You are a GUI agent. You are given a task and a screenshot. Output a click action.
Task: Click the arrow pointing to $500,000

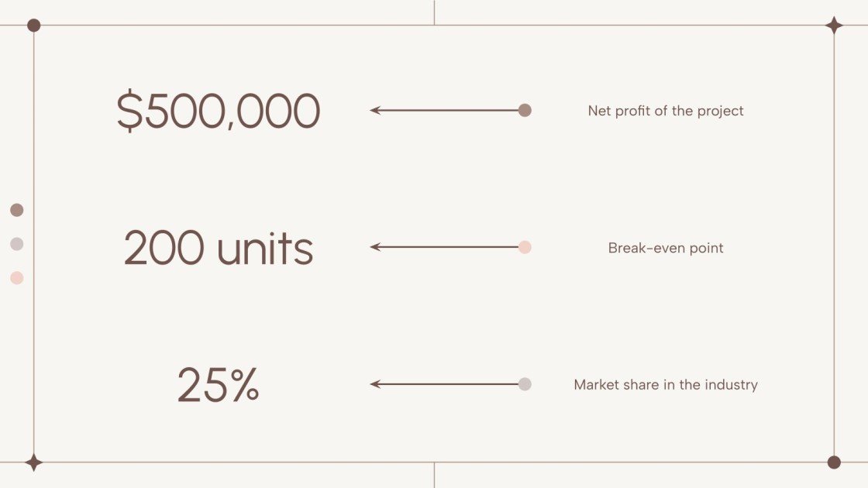pyautogui.click(x=444, y=110)
